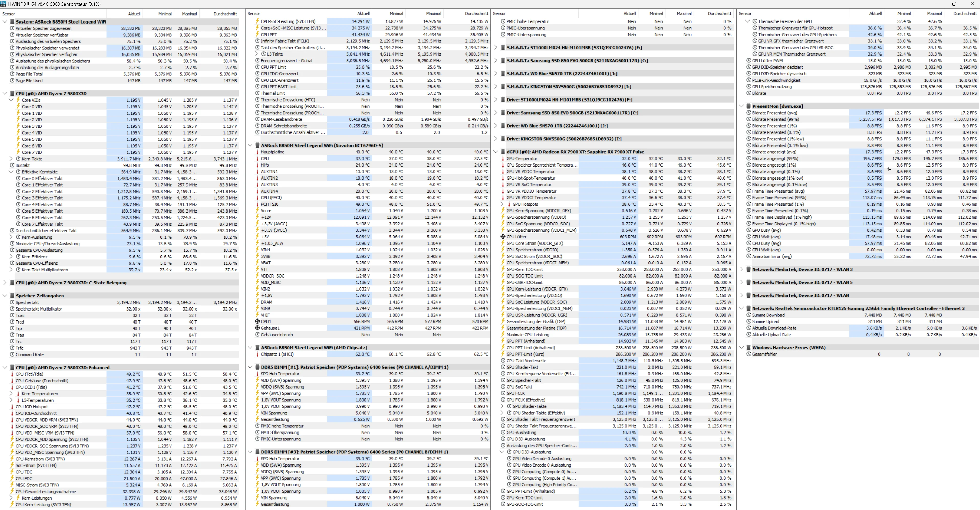Screen dimensions: 980x510
Task: Click clock icon beside Bustakt
Action: tap(12, 165)
